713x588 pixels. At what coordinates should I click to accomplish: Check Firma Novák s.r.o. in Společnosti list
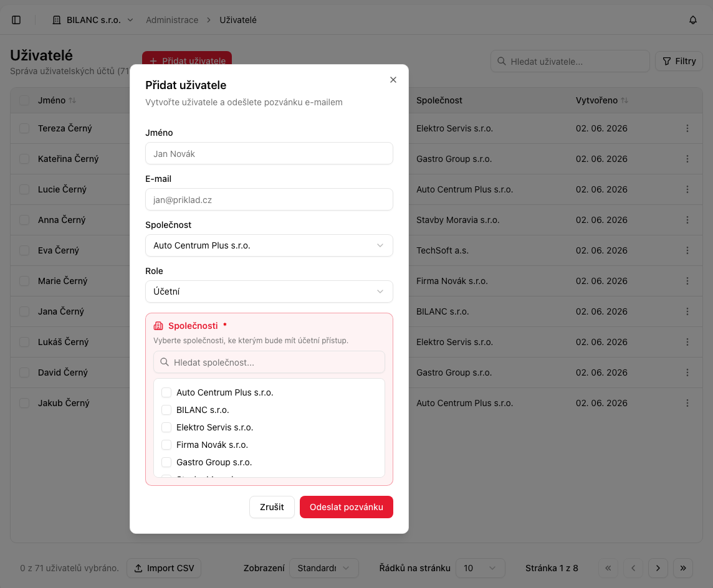(x=166, y=445)
